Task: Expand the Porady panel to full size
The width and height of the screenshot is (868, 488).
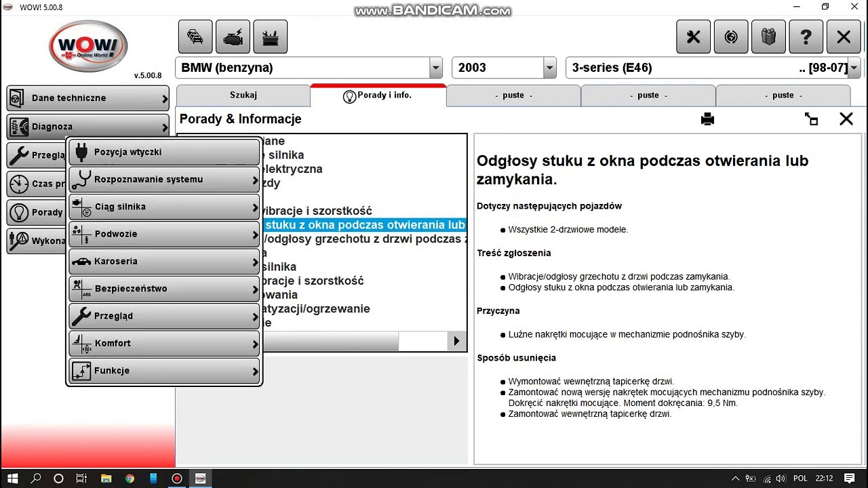Action: point(811,119)
